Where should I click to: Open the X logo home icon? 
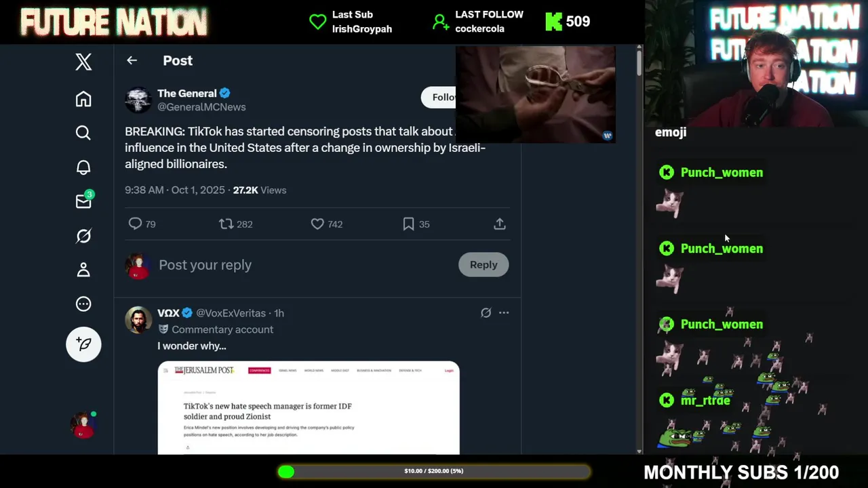pyautogui.click(x=83, y=62)
